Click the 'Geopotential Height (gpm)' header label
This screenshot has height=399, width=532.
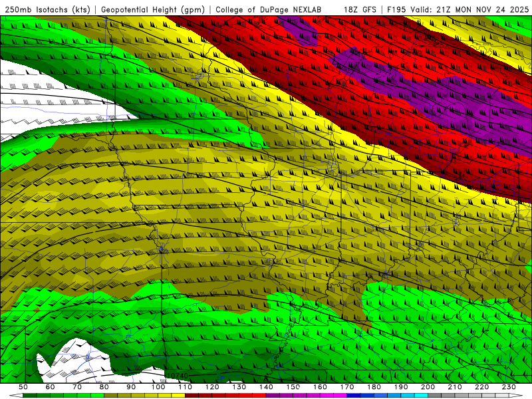[x=153, y=9]
